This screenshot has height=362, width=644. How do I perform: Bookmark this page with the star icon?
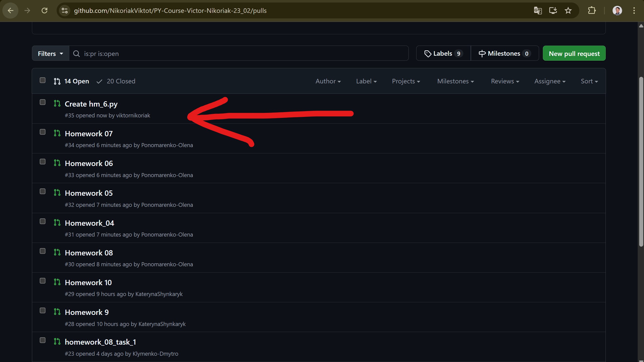click(x=568, y=11)
